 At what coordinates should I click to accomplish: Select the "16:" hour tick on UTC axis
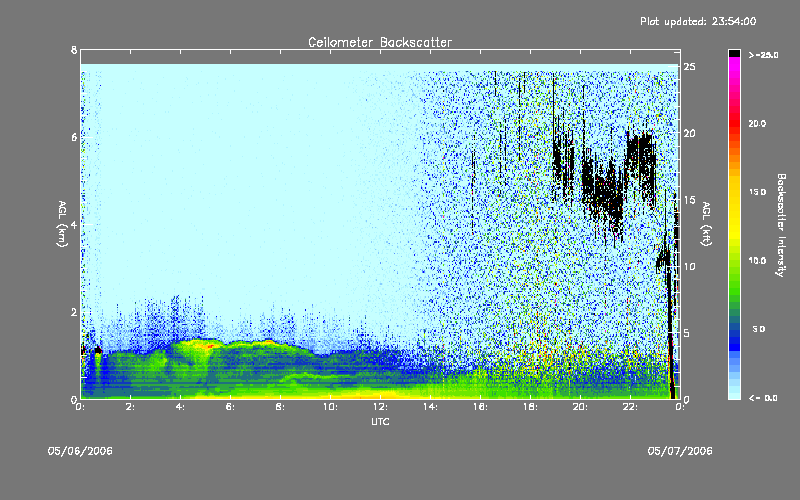(480, 407)
